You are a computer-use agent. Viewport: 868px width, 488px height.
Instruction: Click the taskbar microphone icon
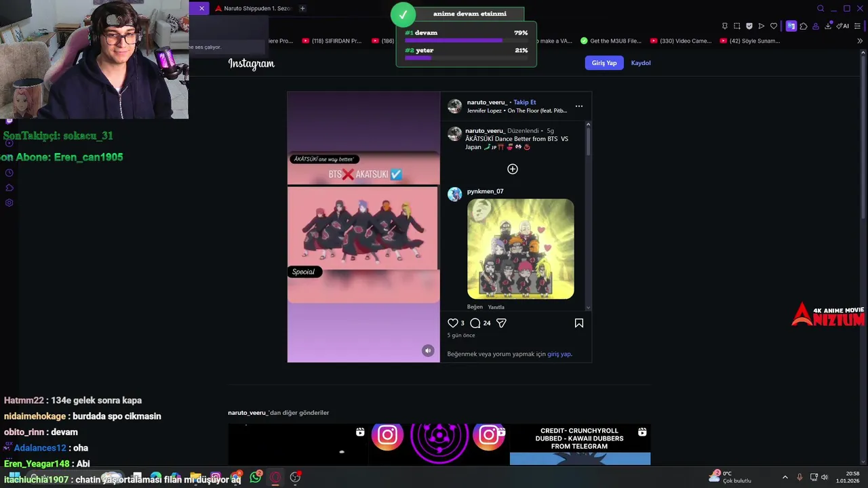coord(800,477)
